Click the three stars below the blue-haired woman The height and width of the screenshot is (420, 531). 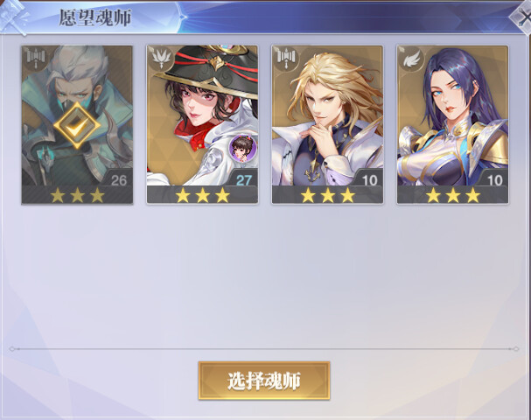[453, 195]
